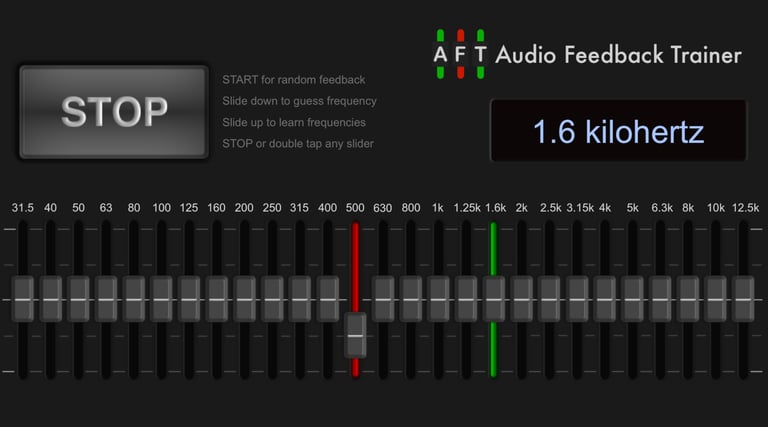Select the 125 Hz slider knob
768x427 pixels.
point(189,299)
